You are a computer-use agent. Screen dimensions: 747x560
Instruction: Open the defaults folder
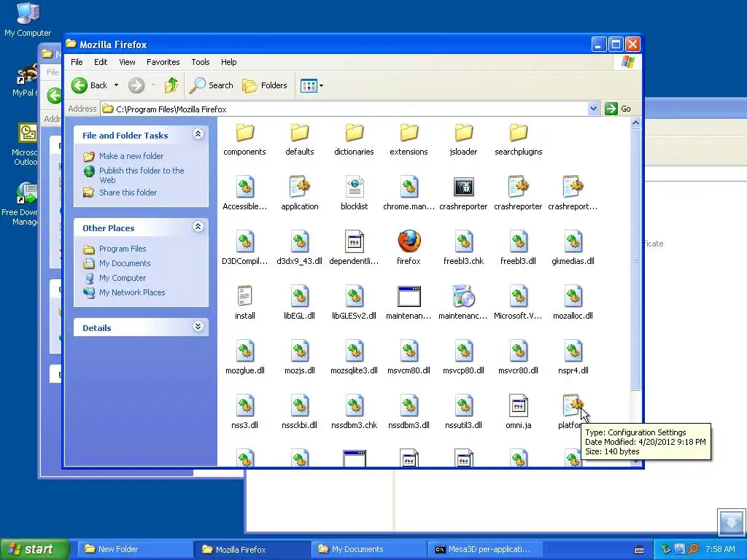click(x=300, y=140)
